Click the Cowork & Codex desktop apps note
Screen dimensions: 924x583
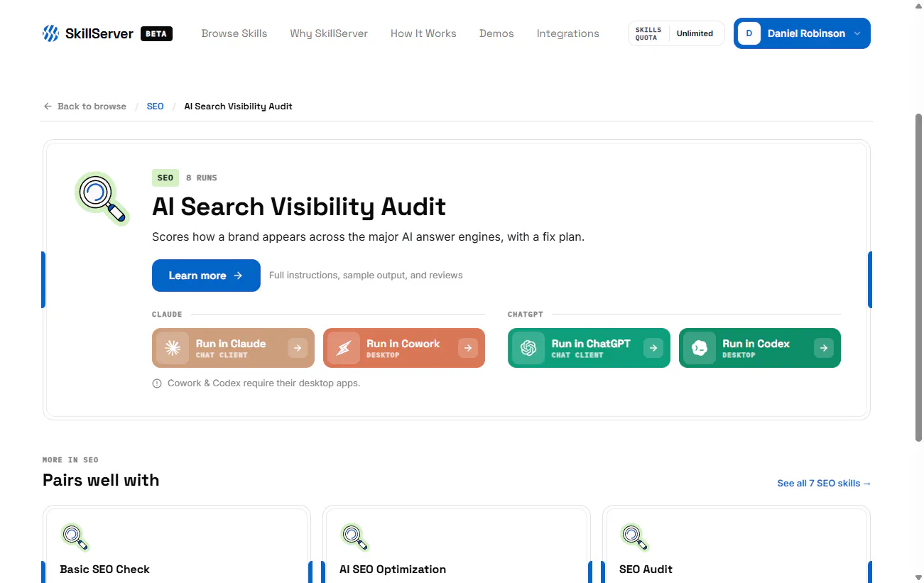tap(263, 383)
